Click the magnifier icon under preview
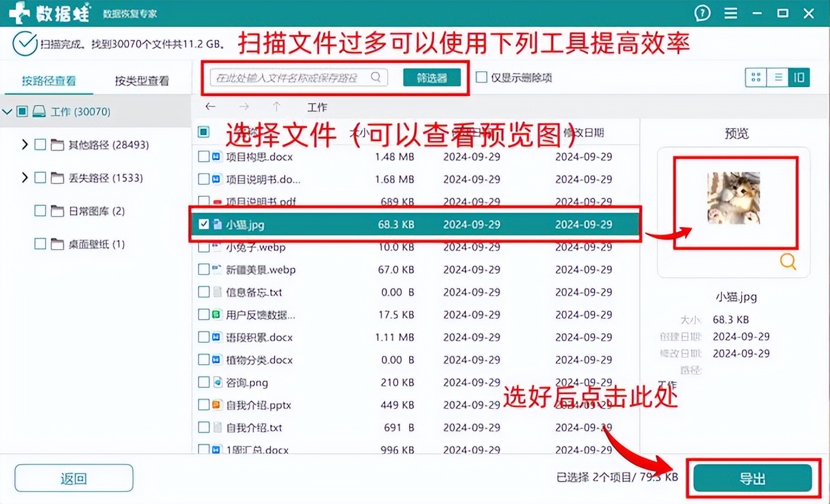 click(788, 261)
